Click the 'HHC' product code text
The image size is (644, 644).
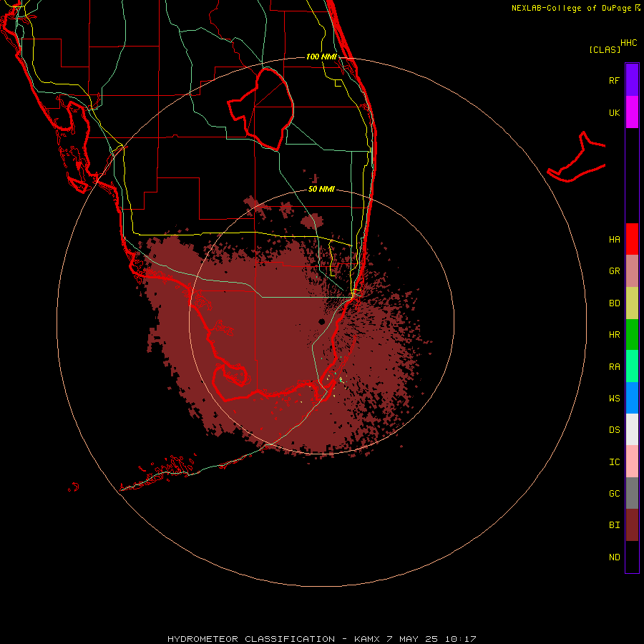(x=628, y=43)
